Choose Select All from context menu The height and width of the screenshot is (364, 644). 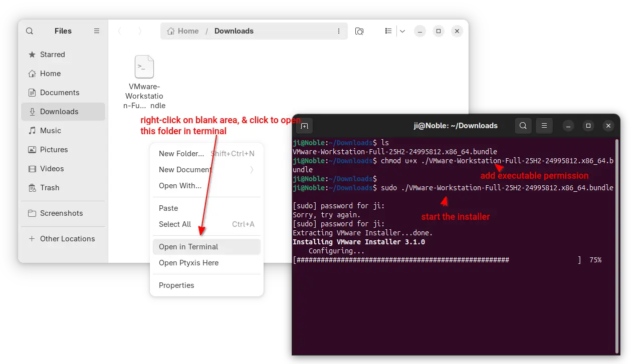[175, 224]
